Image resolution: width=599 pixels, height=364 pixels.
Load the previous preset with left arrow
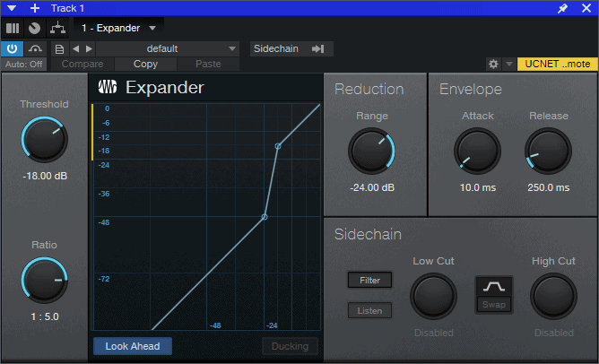tap(76, 49)
